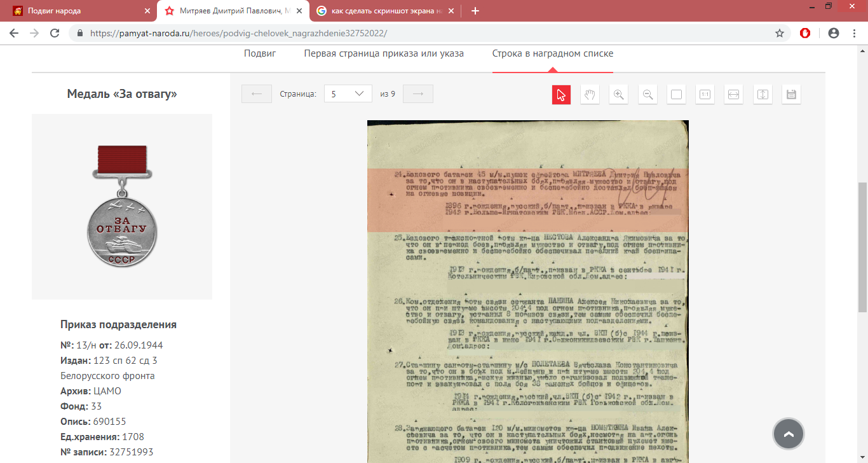Switch to the Подвиг tab
Image resolution: width=868 pixels, height=463 pixels.
(x=260, y=53)
